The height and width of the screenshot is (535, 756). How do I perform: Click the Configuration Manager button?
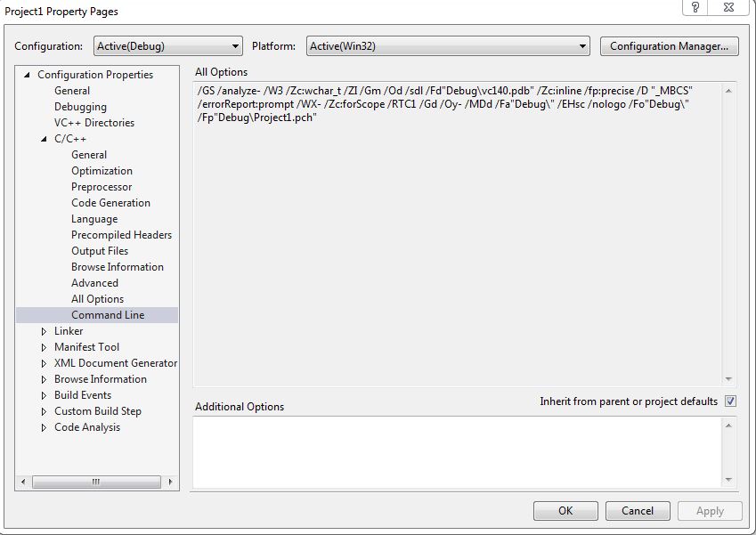point(669,46)
